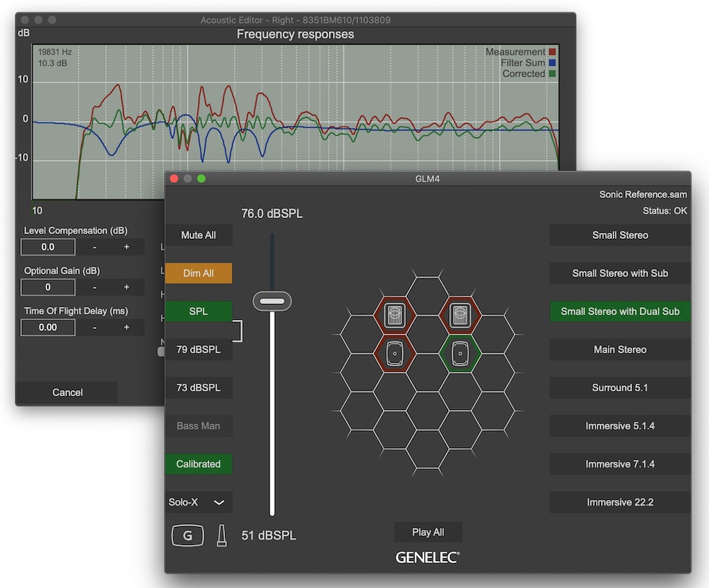Viewport: 709px width, 588px height.
Task: Click the red-highlighted left monitor speaker
Action: (394, 353)
